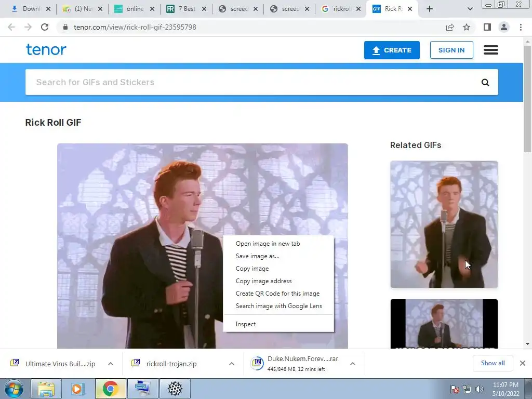The width and height of the screenshot is (532, 399).
Task: Click the search magnifier icon
Action: coord(485,83)
